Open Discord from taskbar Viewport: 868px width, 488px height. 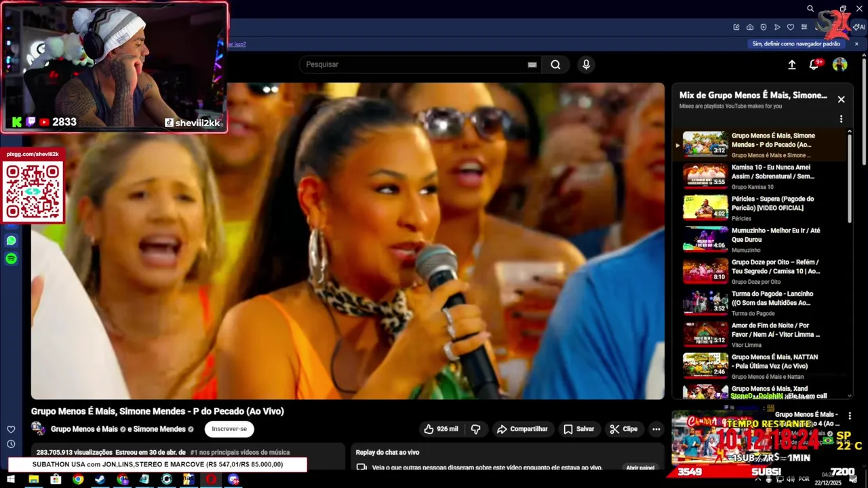(233, 479)
